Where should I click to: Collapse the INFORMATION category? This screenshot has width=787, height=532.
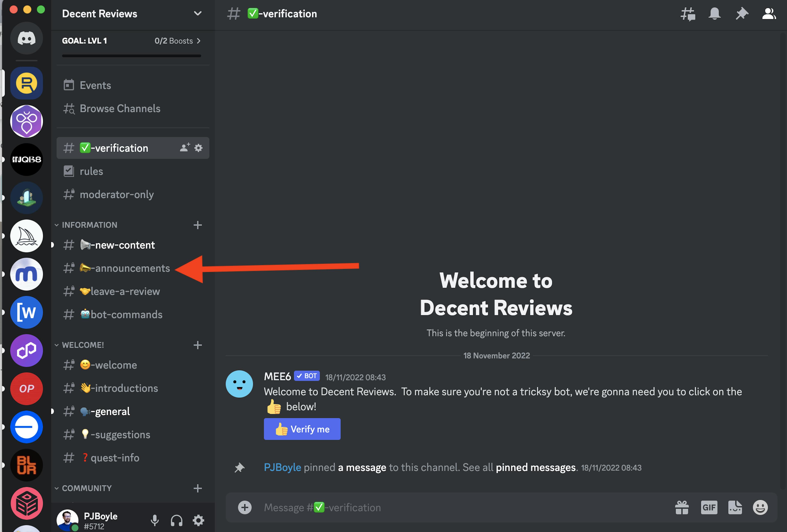[89, 225]
